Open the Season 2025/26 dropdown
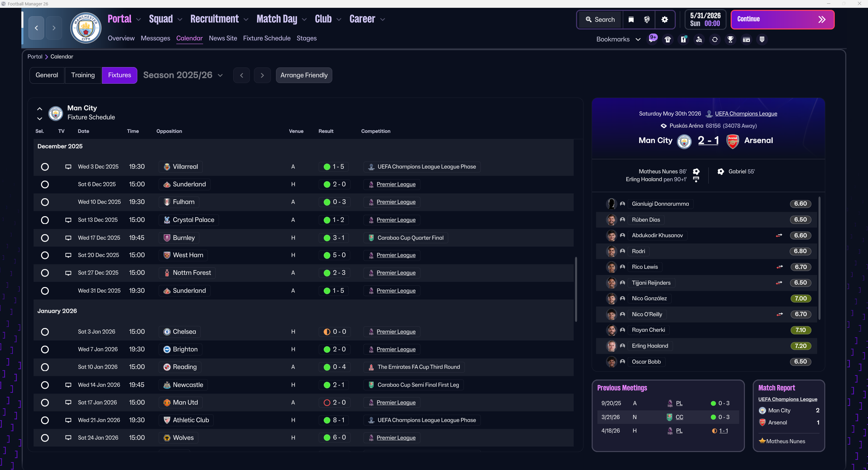 183,75
